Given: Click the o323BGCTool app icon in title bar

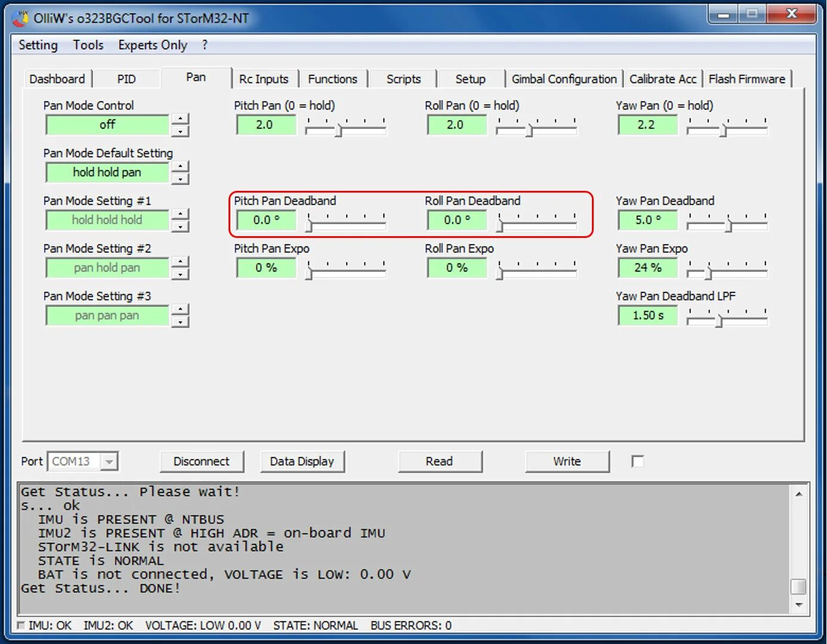Looking at the screenshot, I should coord(20,18).
